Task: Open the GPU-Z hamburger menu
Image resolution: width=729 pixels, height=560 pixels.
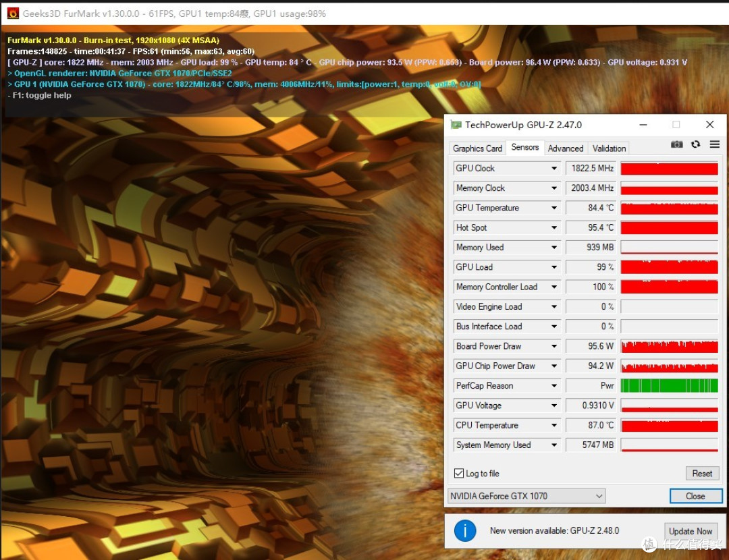Action: 714,144
